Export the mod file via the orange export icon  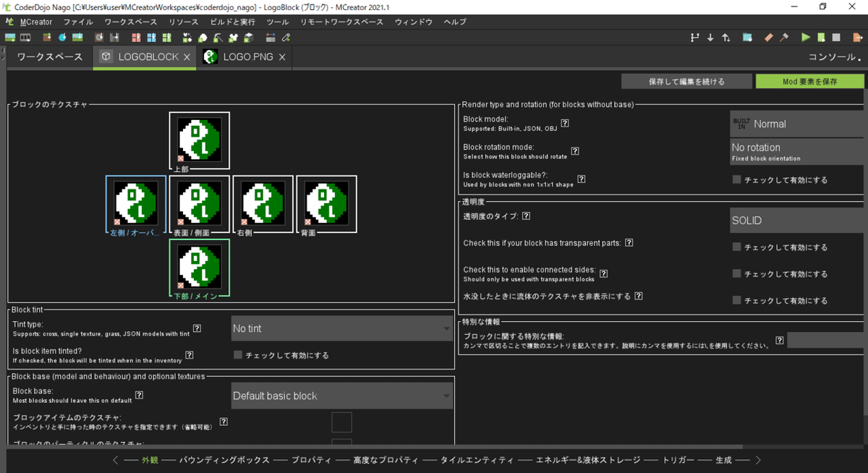[x=859, y=37]
